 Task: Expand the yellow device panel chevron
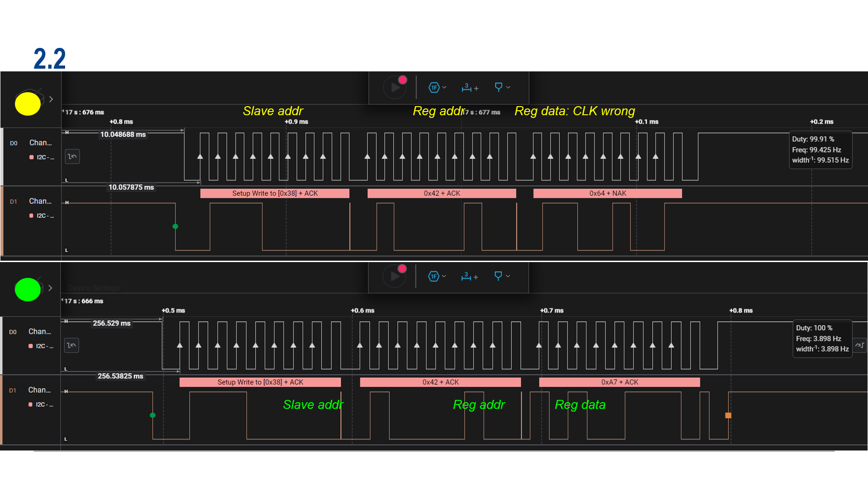tap(51, 99)
